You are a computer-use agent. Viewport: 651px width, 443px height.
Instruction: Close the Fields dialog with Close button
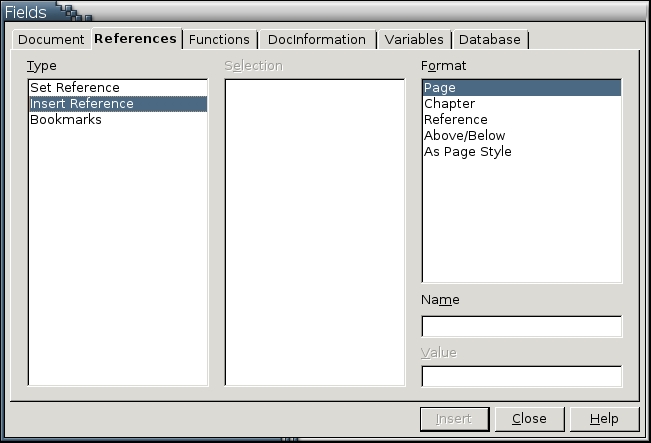coord(530,419)
